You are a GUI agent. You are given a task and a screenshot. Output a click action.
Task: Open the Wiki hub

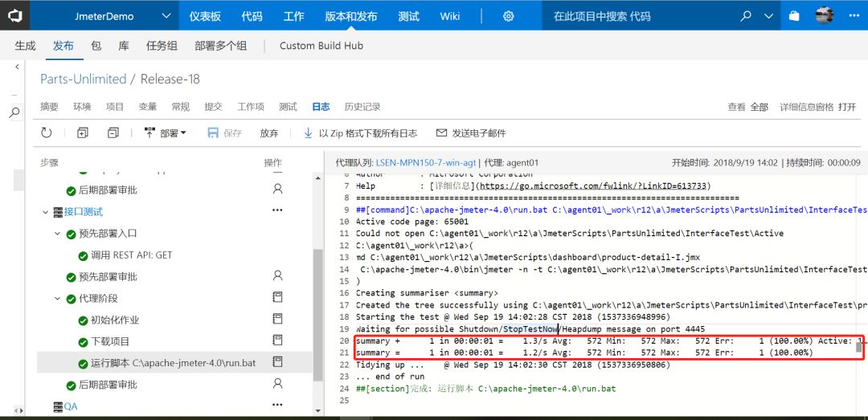450,16
